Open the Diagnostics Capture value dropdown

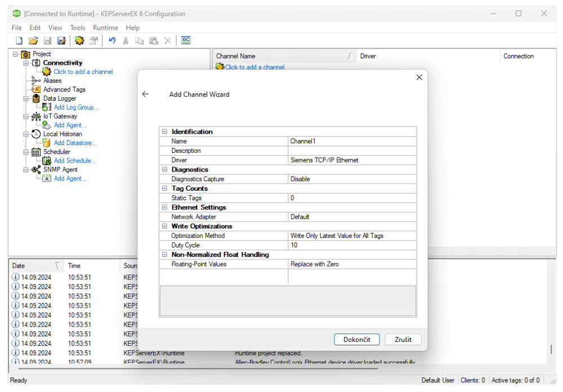click(352, 179)
